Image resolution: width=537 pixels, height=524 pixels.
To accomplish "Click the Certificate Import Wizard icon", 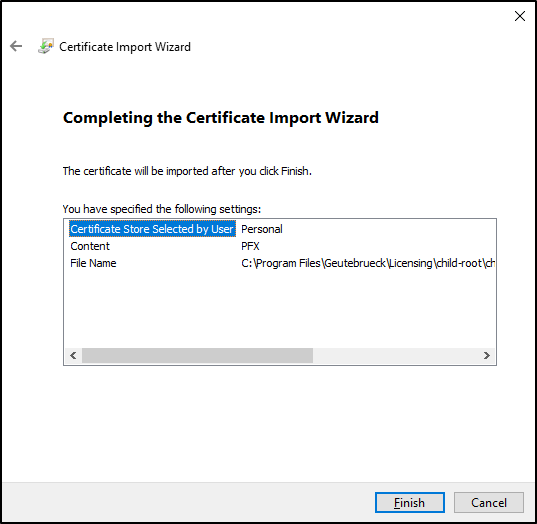I will click(x=46, y=46).
